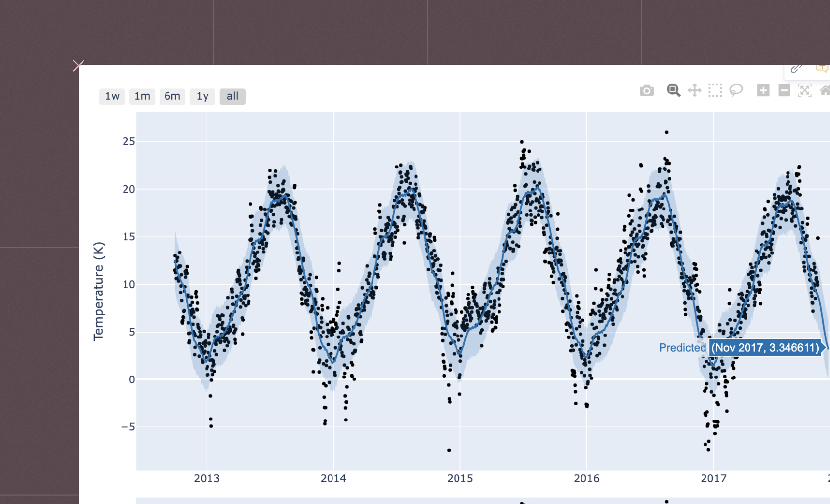
Task: Dismiss the overlay with the X mark
Action: (79, 65)
